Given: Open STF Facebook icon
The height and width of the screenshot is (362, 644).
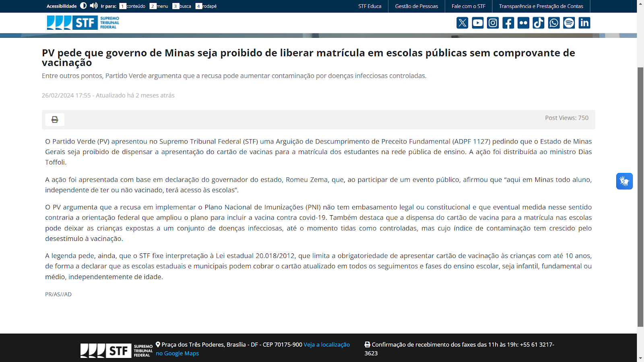Looking at the screenshot, I should click(508, 23).
